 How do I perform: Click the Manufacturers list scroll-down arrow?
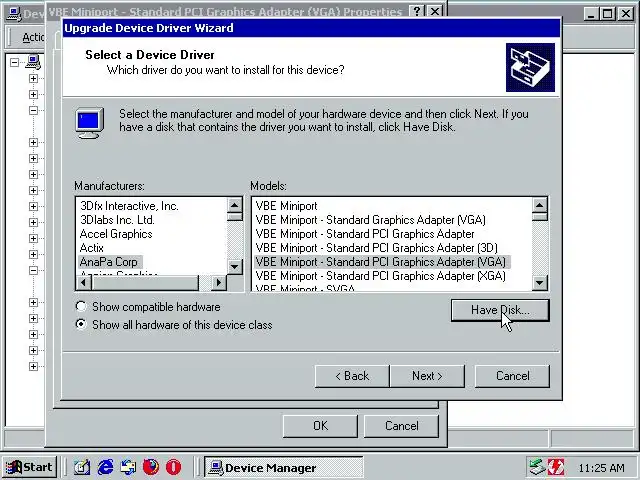coord(234,267)
